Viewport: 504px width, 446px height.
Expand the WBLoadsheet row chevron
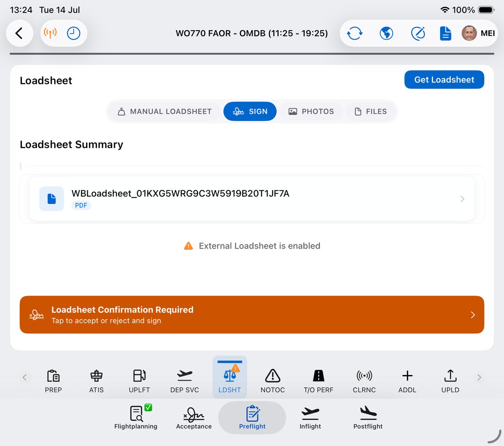point(462,199)
